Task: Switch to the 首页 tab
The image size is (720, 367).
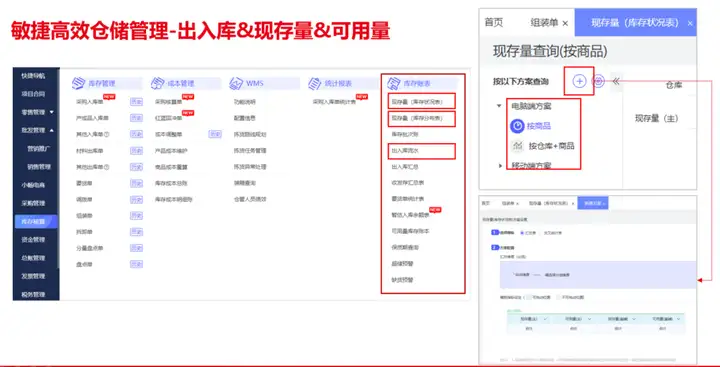Action: click(x=494, y=23)
